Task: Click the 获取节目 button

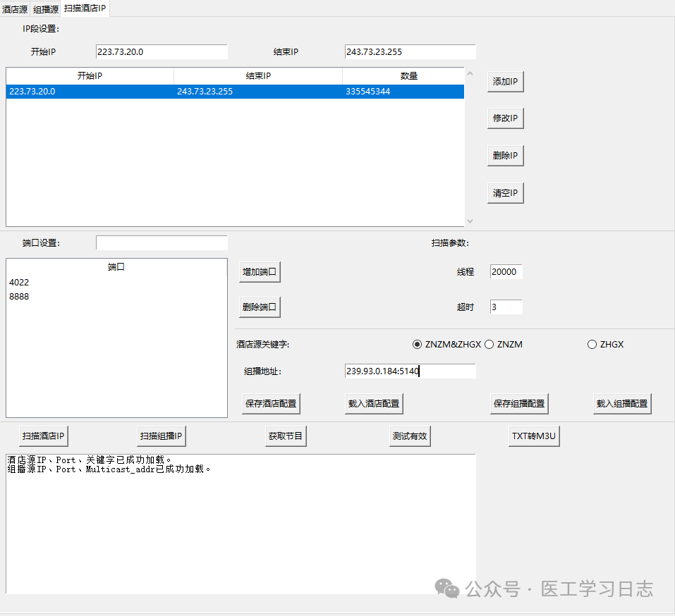Action: pyautogui.click(x=286, y=436)
